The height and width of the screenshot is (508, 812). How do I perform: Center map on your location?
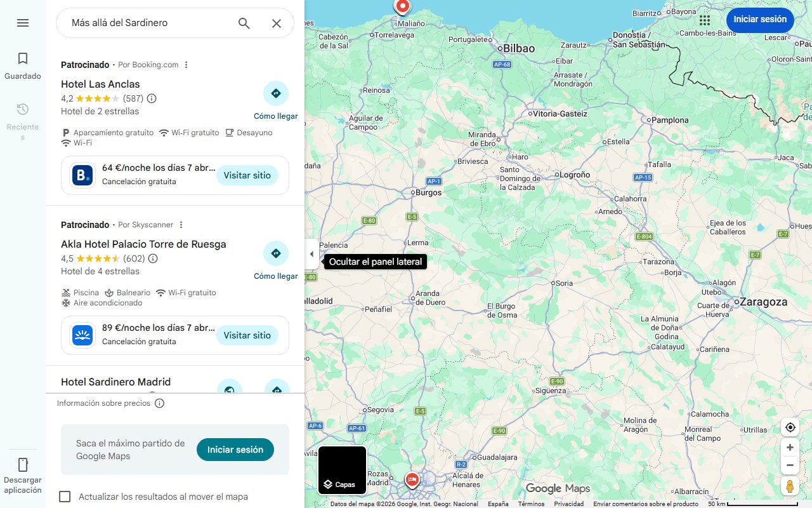tap(790, 427)
